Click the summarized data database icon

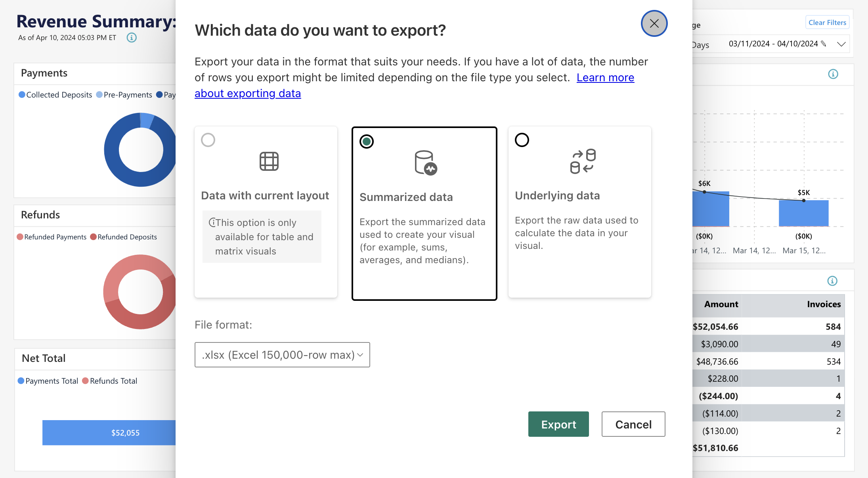(x=426, y=163)
